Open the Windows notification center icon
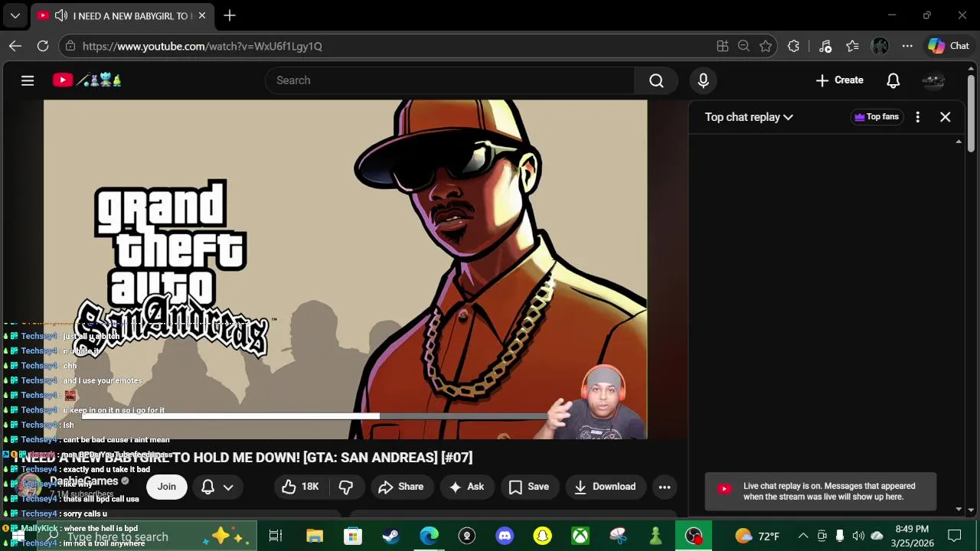The image size is (980, 551). 955,536
